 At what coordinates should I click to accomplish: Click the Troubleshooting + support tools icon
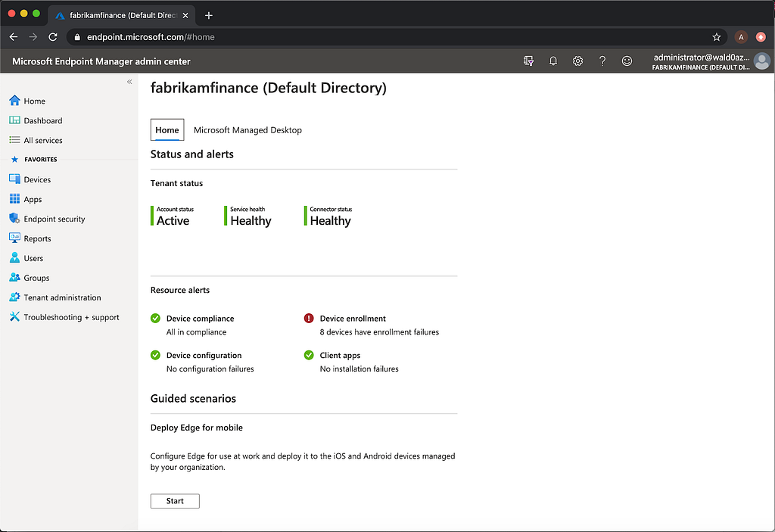click(14, 316)
